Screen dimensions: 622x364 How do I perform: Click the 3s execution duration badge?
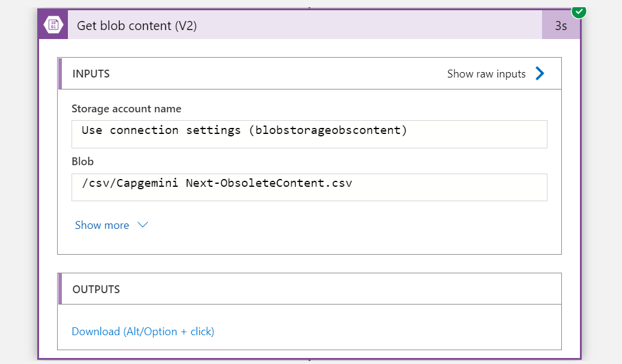point(561,25)
